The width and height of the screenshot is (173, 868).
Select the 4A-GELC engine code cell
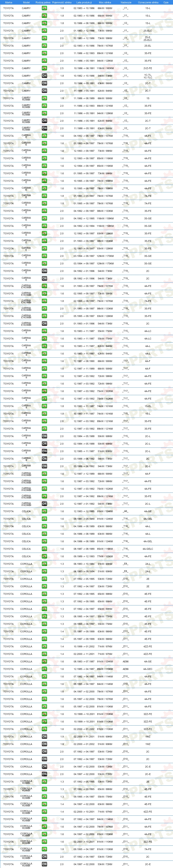click(148, 549)
